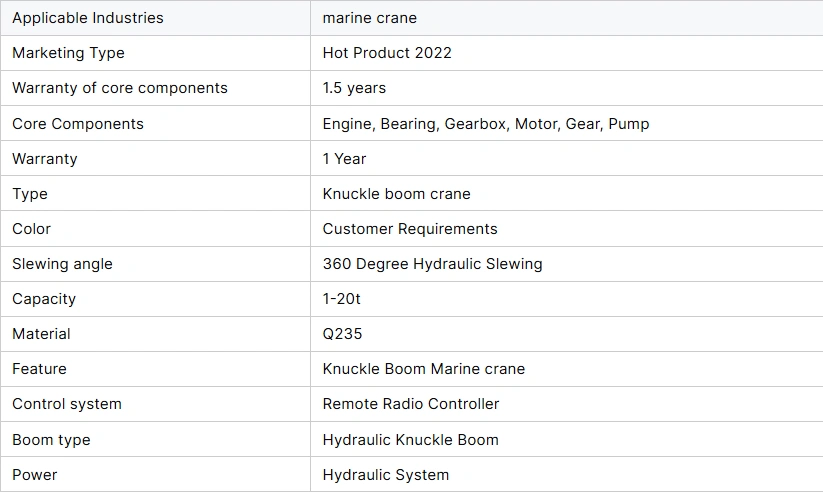Select 'Knuckle Boom Marine crane' feature value
Viewport: 823px width, 492px height.
pyautogui.click(x=424, y=369)
